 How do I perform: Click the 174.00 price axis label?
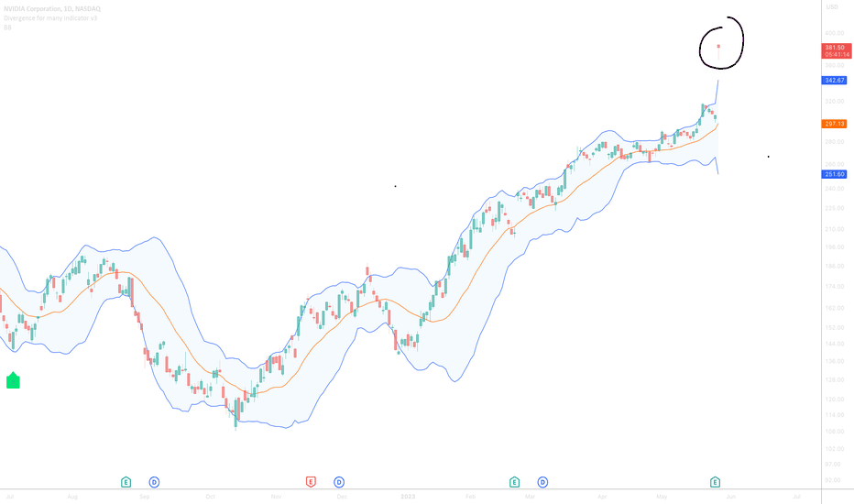(834, 286)
